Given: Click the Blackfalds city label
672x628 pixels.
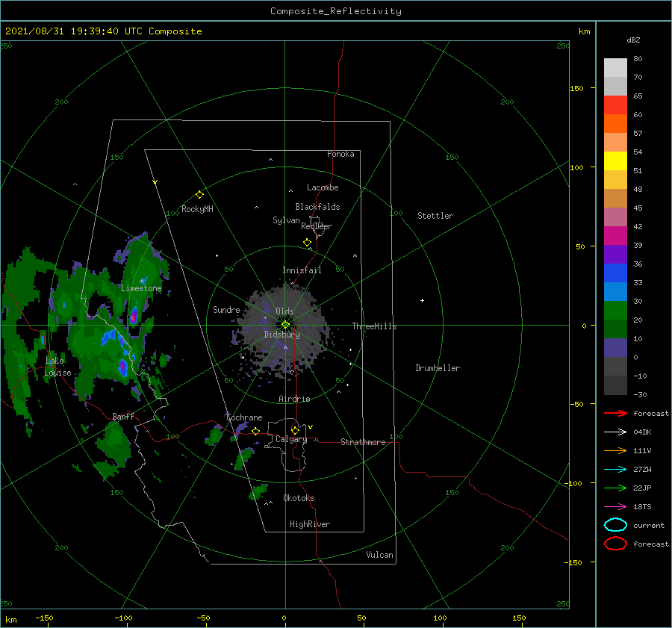Looking at the screenshot, I should [x=317, y=207].
